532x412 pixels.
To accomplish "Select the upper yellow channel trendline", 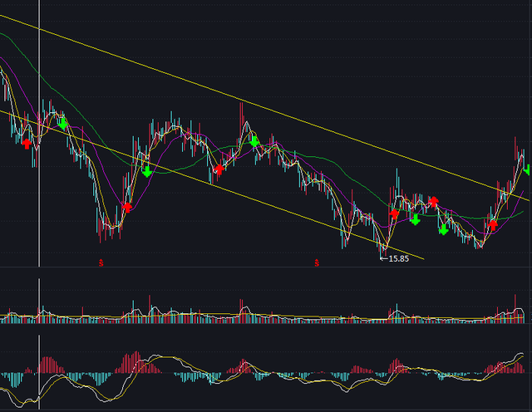I will pos(249,101).
